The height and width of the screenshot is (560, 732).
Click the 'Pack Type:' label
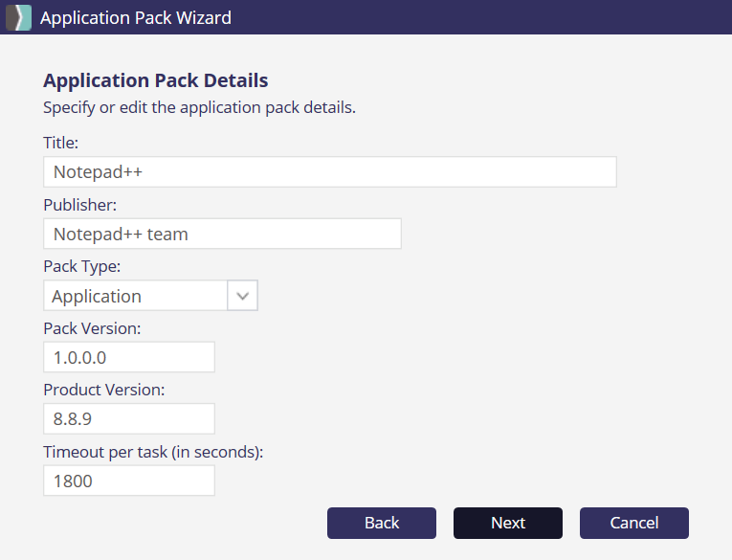[x=81, y=266]
